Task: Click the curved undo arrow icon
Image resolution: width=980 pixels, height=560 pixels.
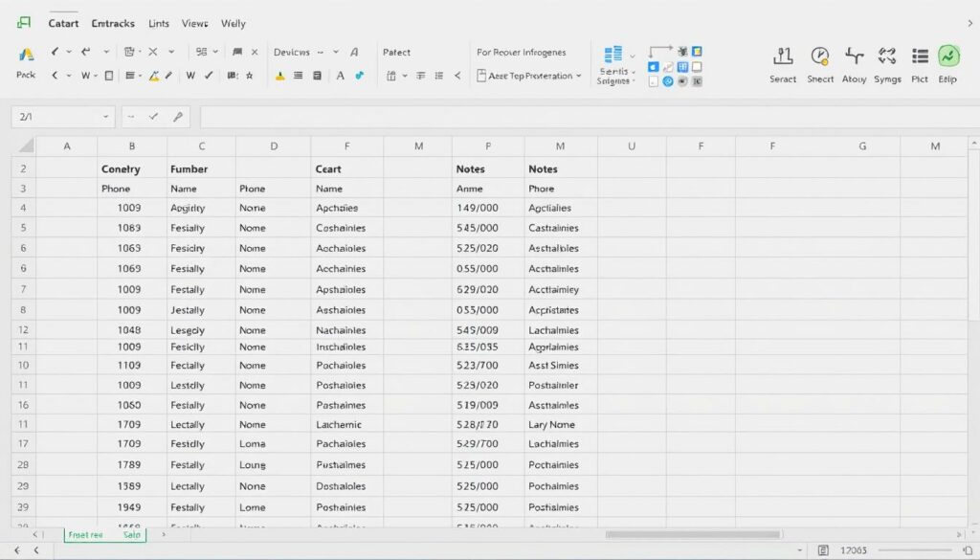Action: tap(85, 52)
